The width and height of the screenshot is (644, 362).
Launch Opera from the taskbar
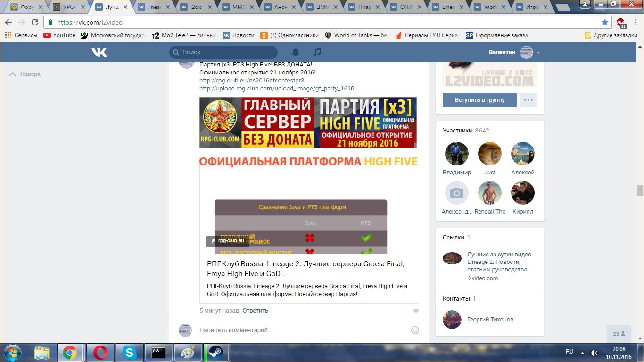pyautogui.click(x=99, y=353)
